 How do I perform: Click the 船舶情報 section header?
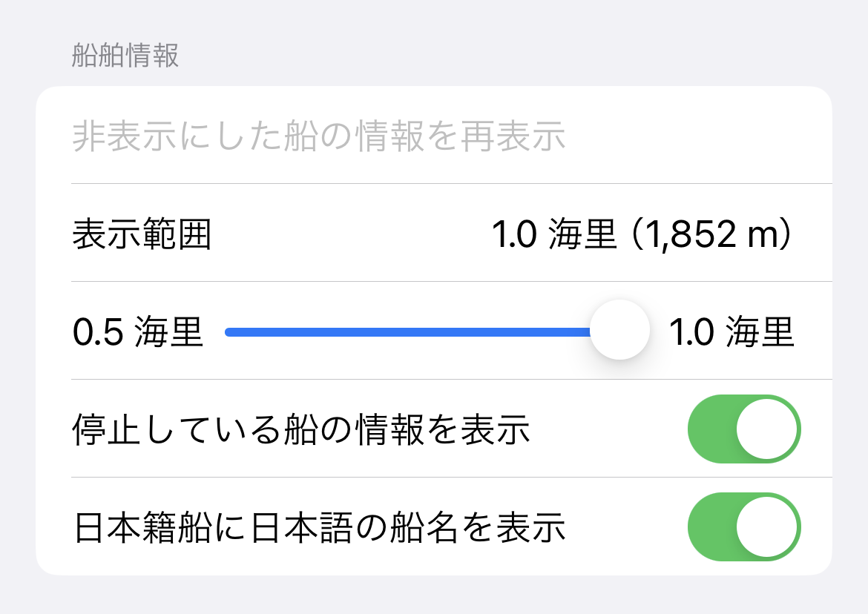(125, 56)
